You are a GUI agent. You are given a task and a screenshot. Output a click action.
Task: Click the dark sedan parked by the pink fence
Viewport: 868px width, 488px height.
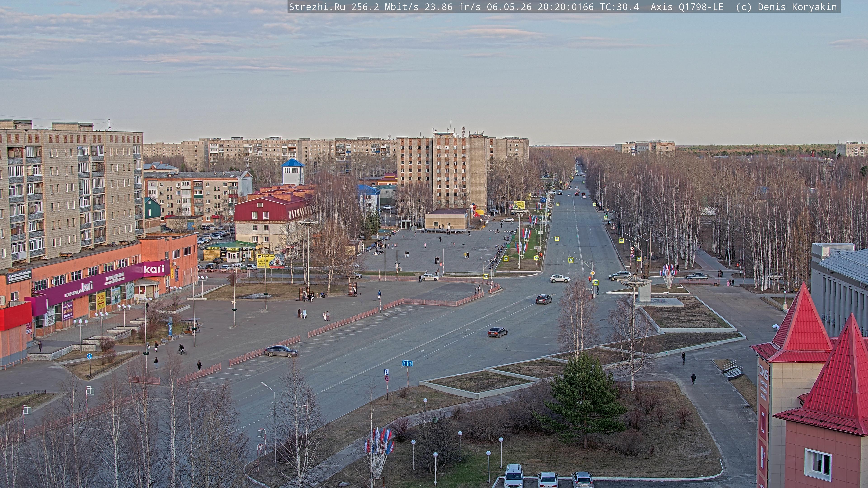click(x=281, y=351)
